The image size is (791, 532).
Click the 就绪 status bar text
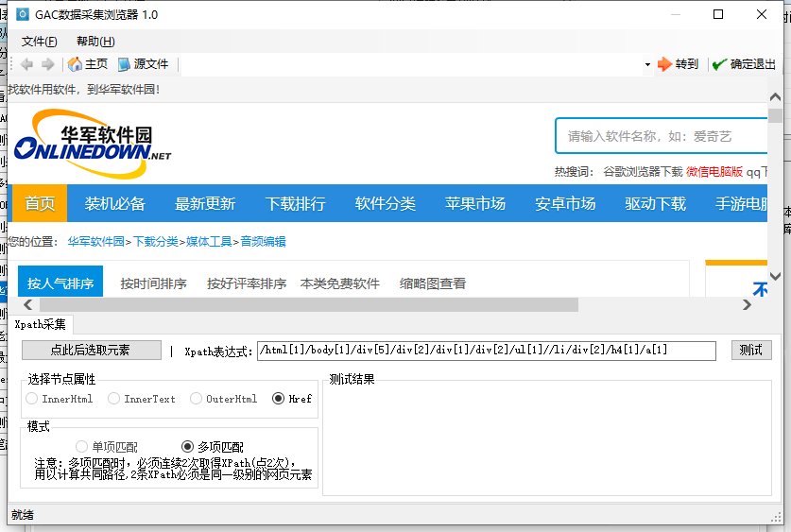[22, 515]
